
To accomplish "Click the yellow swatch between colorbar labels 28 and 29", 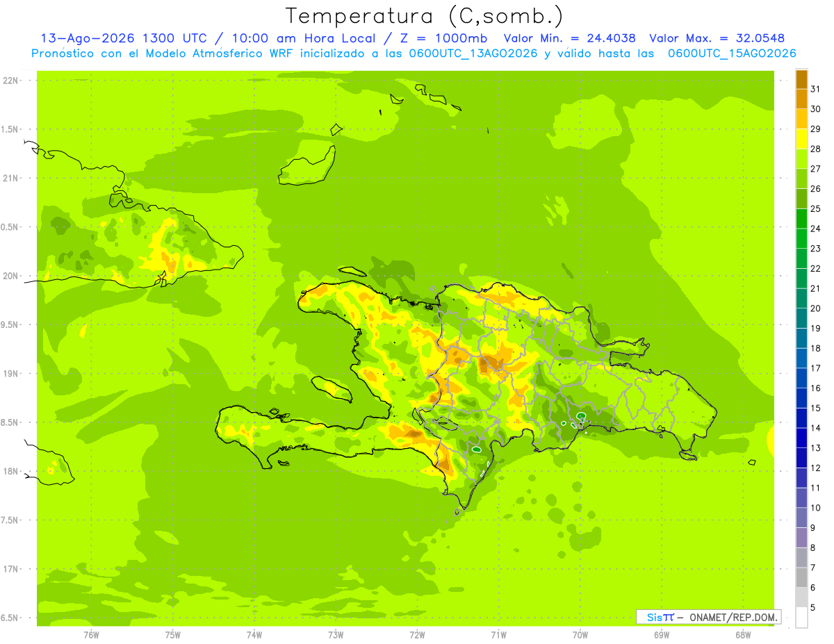I will click(801, 139).
